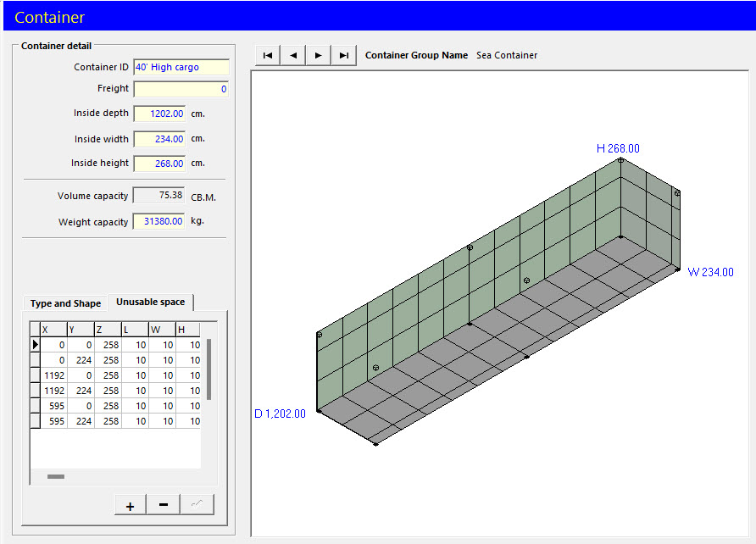Click the vertical scrollbar of unusable space grid

point(208,369)
